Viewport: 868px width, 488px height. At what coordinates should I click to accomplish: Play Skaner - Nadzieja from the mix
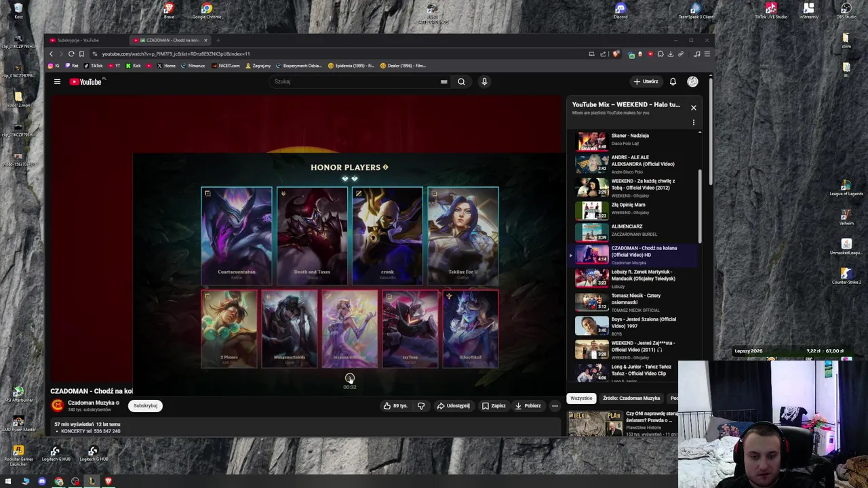click(x=636, y=141)
